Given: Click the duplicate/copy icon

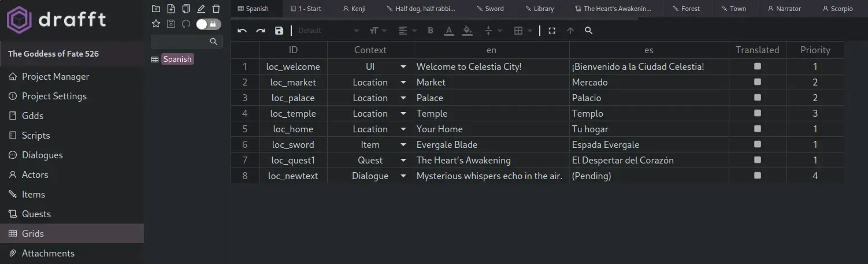Looking at the screenshot, I should (186, 9).
